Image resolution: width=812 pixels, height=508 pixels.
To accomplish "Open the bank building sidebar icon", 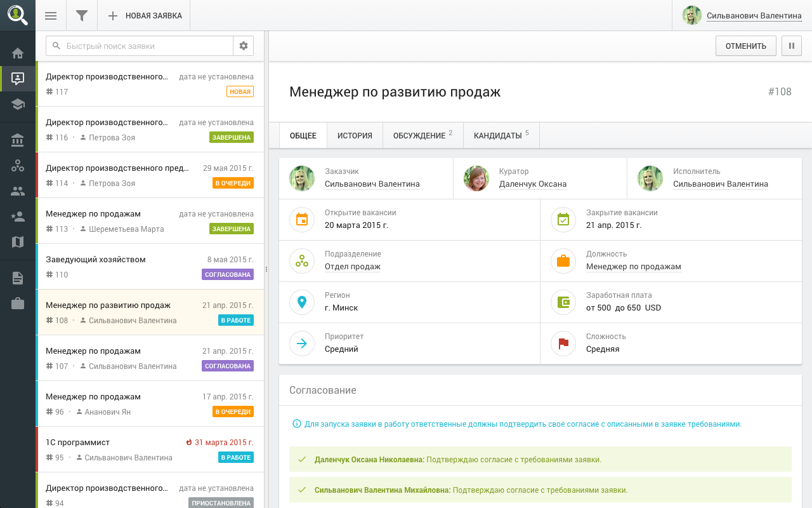I will click(x=18, y=140).
